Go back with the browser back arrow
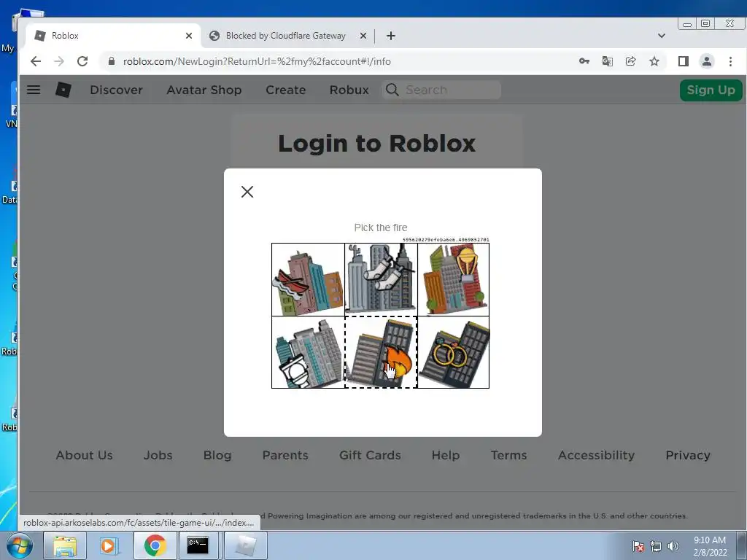This screenshot has width=747, height=560. point(36,61)
